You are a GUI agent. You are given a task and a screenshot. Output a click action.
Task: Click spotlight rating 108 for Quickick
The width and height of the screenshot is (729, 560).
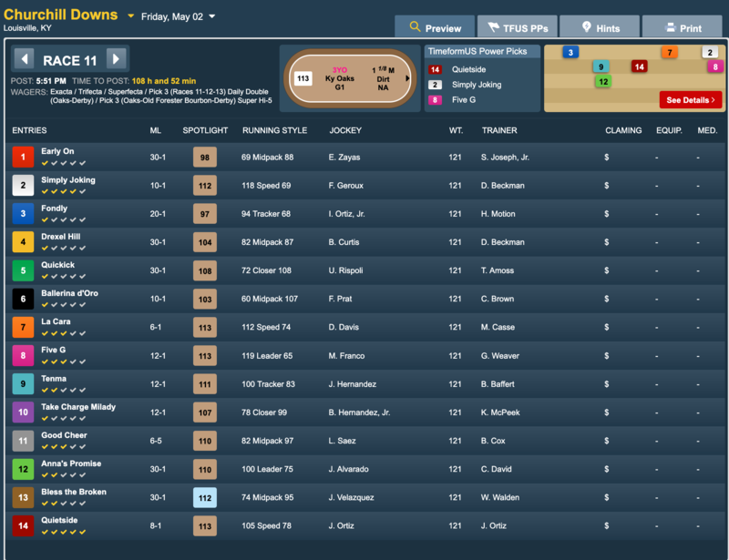pyautogui.click(x=204, y=271)
